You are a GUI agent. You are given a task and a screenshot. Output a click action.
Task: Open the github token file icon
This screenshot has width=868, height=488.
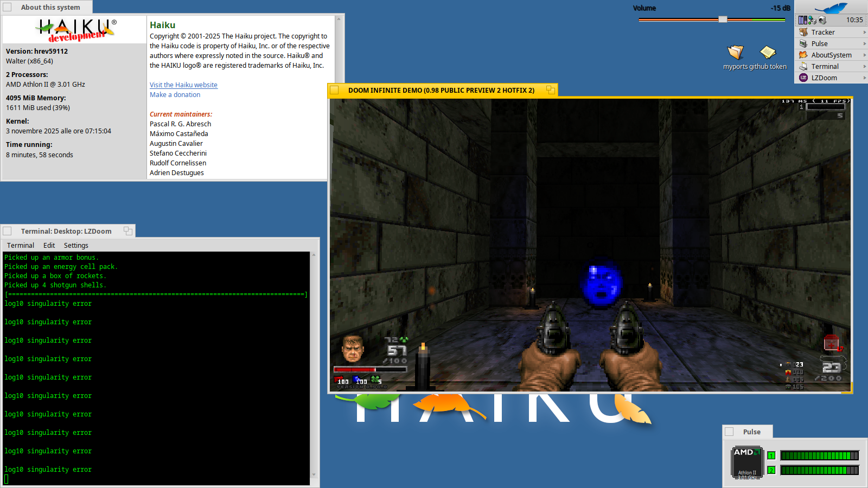coord(768,53)
